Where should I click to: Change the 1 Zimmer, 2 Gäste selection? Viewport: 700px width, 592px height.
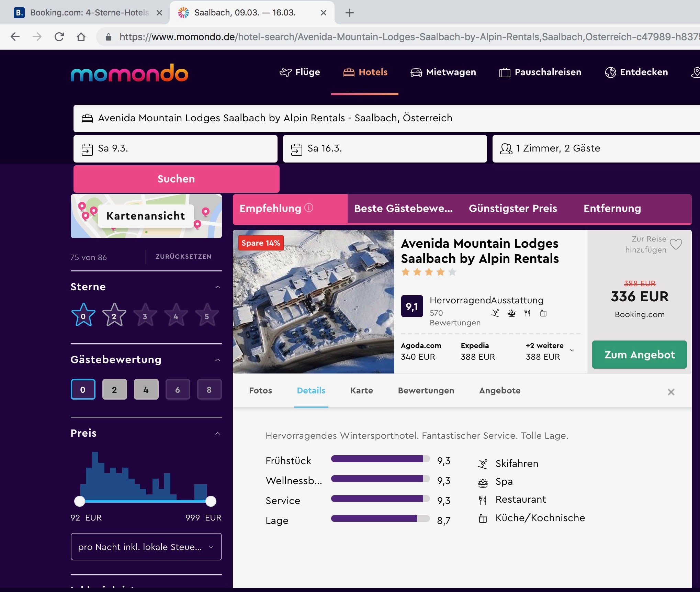[x=596, y=148]
